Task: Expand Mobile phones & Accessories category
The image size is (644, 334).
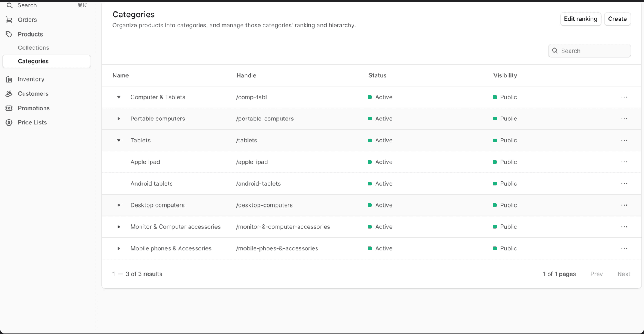Action: [x=119, y=248]
